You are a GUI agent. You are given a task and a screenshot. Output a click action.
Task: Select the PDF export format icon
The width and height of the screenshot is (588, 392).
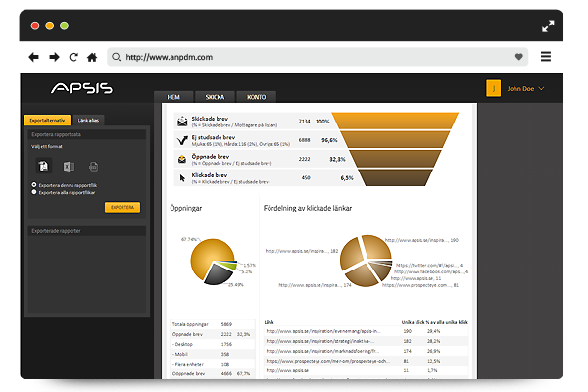pos(44,168)
